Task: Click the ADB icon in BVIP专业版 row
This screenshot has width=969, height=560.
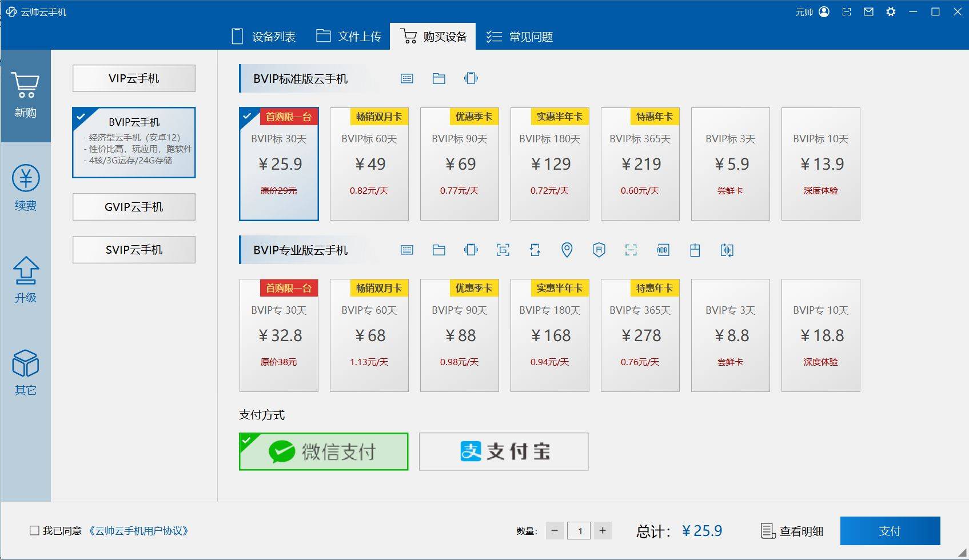Action: pos(663,250)
